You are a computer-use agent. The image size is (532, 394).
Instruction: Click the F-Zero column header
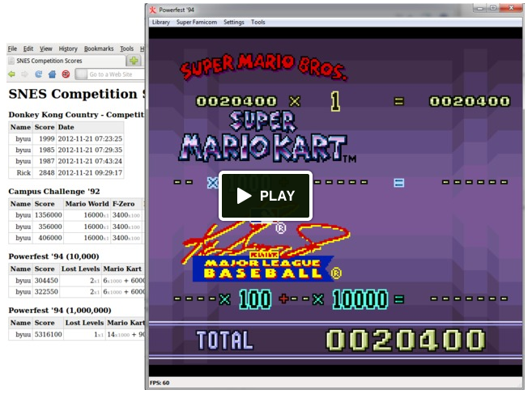click(124, 204)
